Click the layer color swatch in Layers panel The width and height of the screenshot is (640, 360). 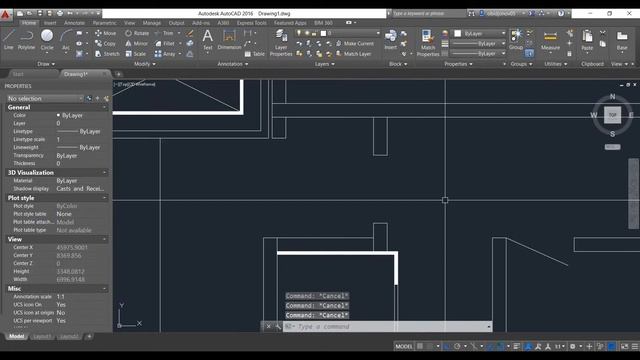pyautogui.click(x=323, y=33)
